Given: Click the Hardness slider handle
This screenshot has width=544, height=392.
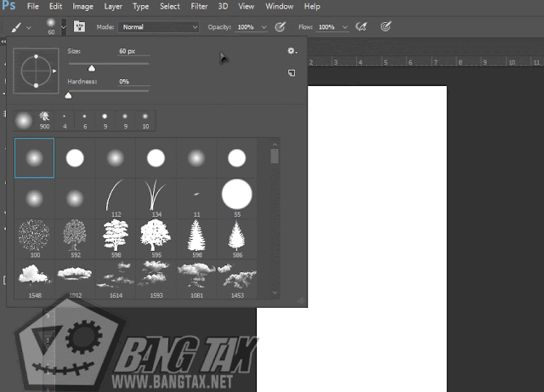Looking at the screenshot, I should coord(68,95).
